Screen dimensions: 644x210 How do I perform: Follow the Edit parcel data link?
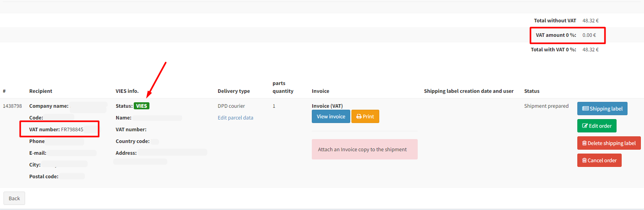[x=235, y=118]
